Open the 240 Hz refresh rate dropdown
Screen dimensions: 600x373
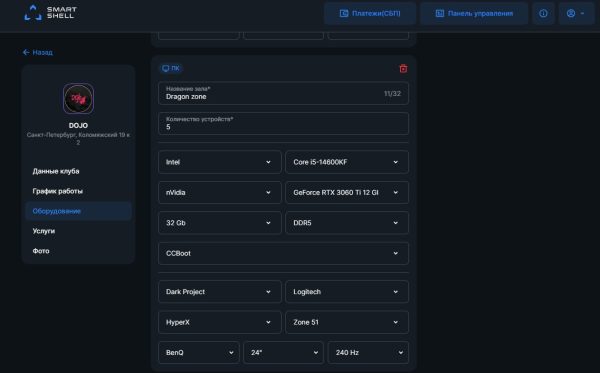[368, 352]
